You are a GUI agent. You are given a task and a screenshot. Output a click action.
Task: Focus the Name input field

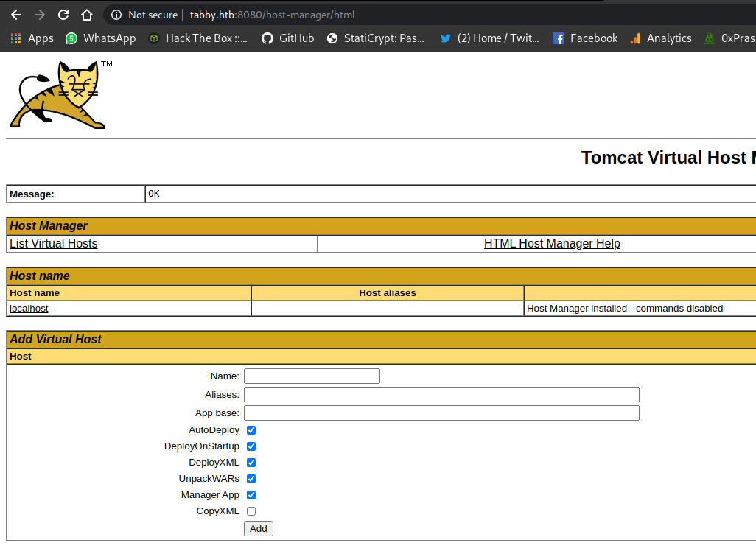coord(312,376)
